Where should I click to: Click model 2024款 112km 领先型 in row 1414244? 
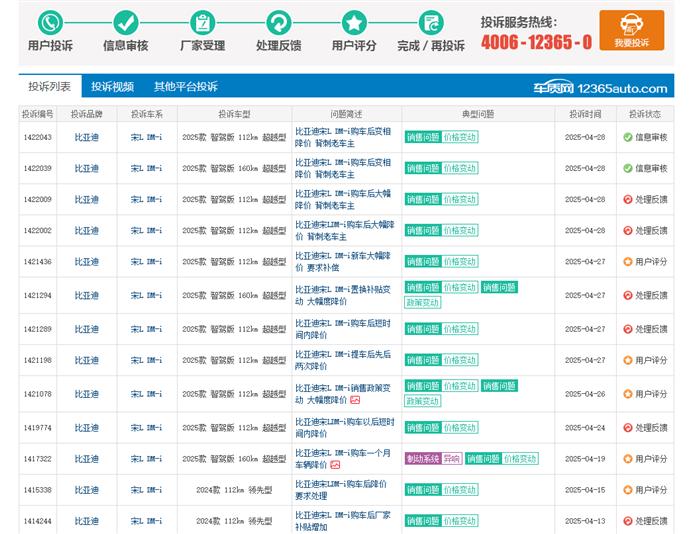[234, 521]
